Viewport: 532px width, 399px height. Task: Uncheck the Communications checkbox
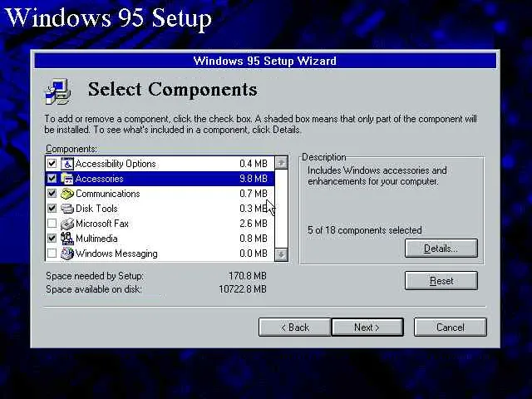pyautogui.click(x=52, y=194)
